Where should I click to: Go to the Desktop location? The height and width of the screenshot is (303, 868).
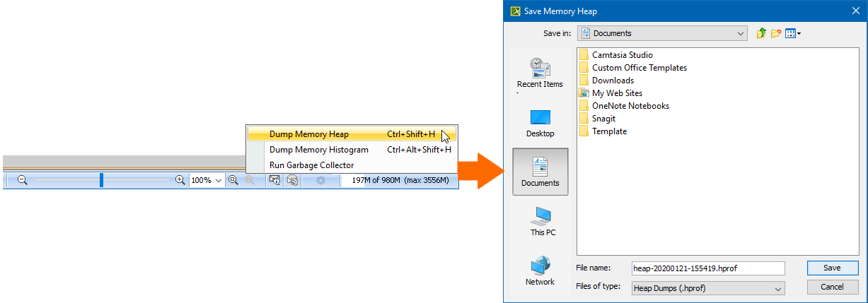coord(540,123)
